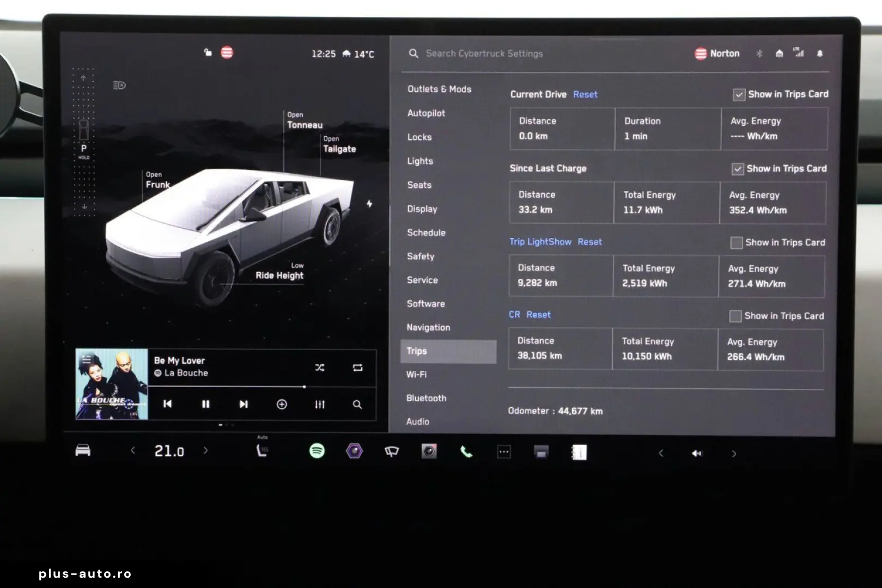882x588 pixels.
Task: Search music with the media player magnifier
Action: tap(357, 404)
